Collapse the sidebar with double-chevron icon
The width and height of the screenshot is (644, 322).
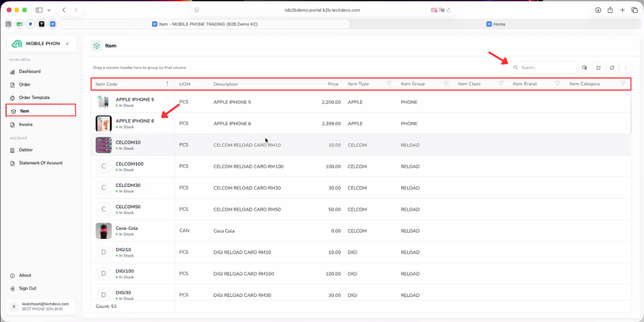click(x=67, y=44)
